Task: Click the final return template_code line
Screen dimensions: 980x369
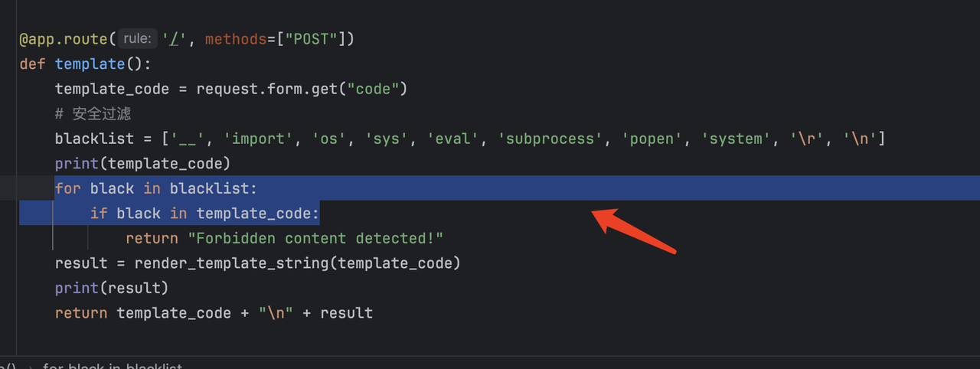Action: point(214,313)
